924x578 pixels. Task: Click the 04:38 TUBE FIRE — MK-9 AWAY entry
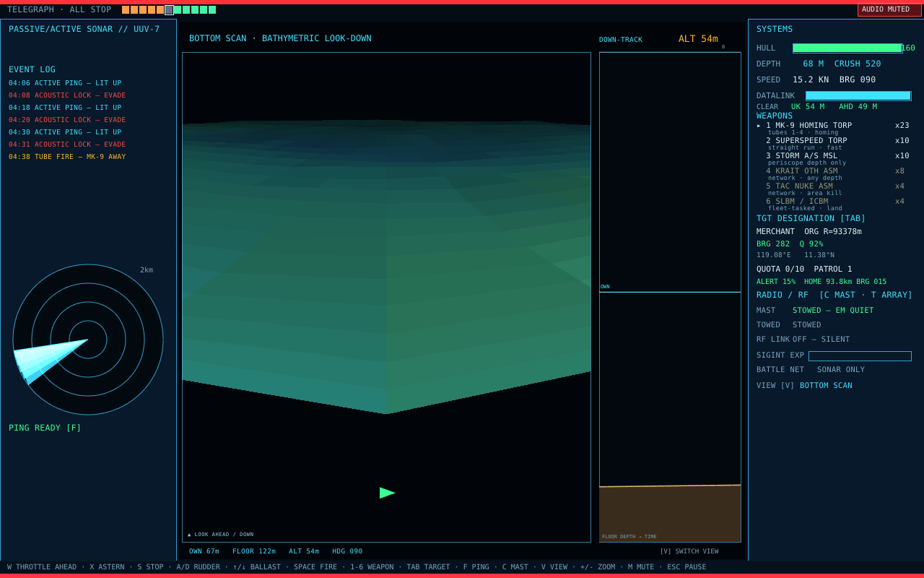67,157
